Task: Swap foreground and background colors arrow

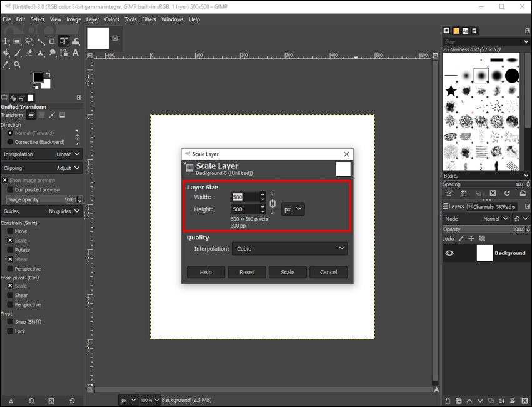Action: click(48, 74)
